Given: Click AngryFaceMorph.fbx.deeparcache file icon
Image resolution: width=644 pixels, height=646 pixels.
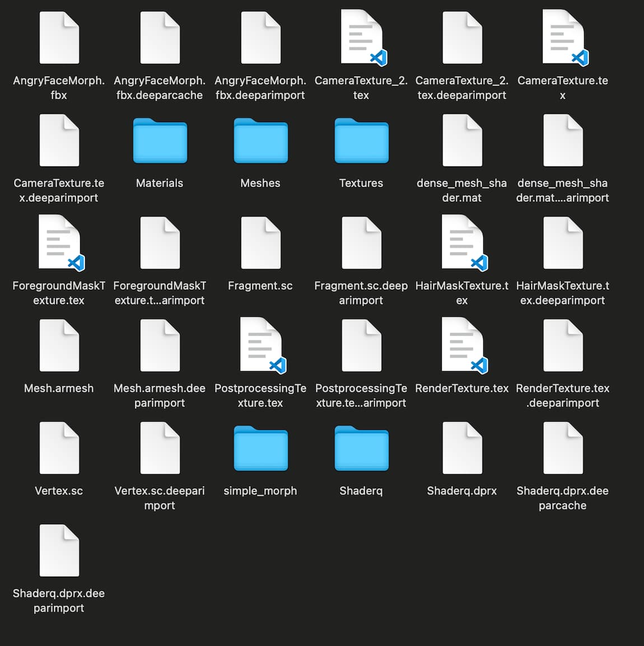Looking at the screenshot, I should (160, 38).
